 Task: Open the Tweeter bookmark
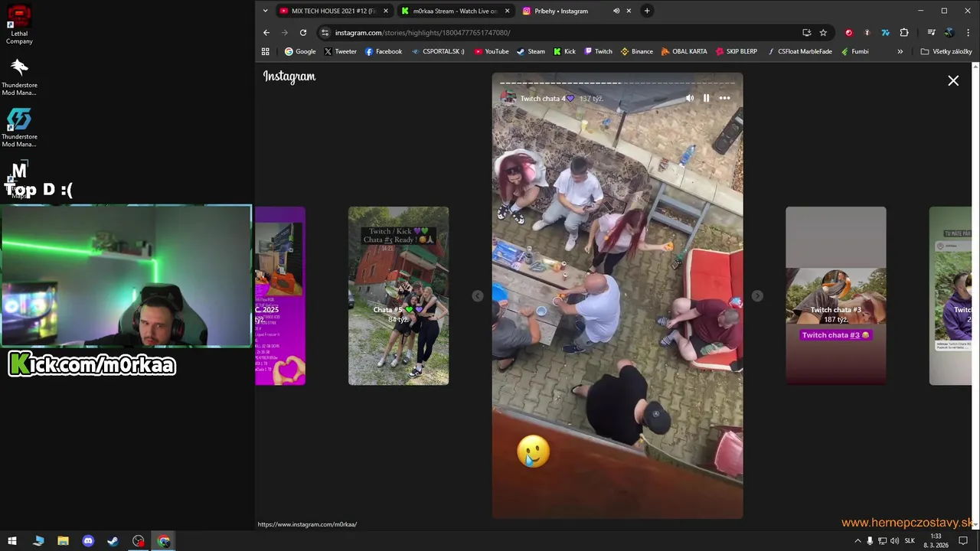point(340,51)
